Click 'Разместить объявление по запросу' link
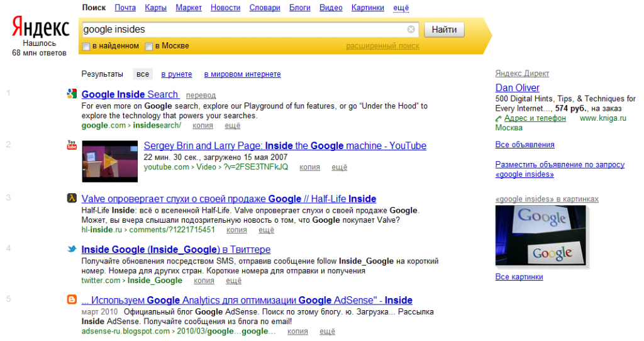Viewport: 644px width, 341px height. (x=560, y=169)
